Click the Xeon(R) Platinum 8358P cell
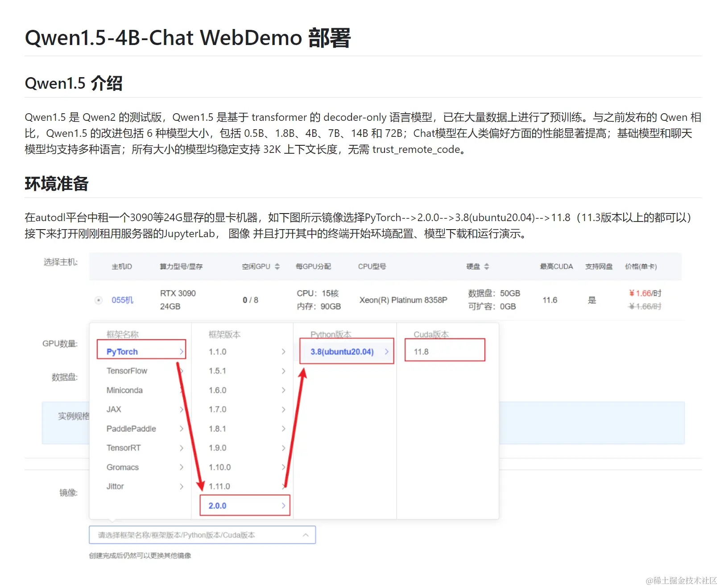 403,300
